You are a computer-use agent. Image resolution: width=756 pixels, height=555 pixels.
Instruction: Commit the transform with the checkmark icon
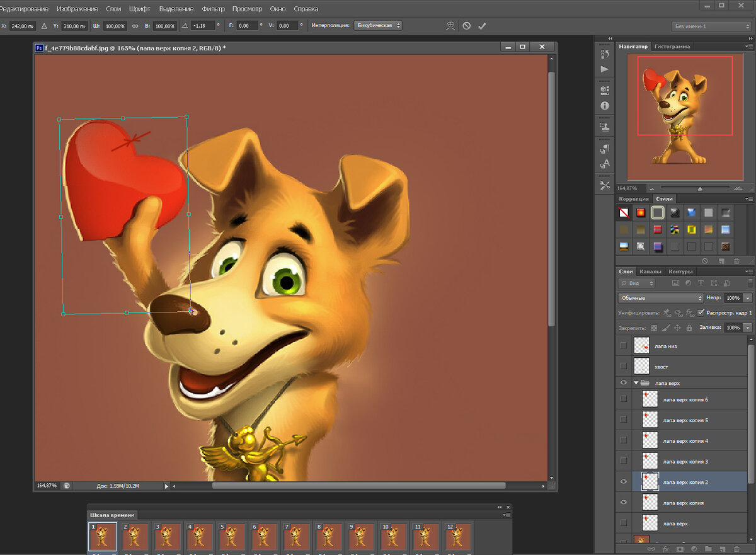[482, 26]
